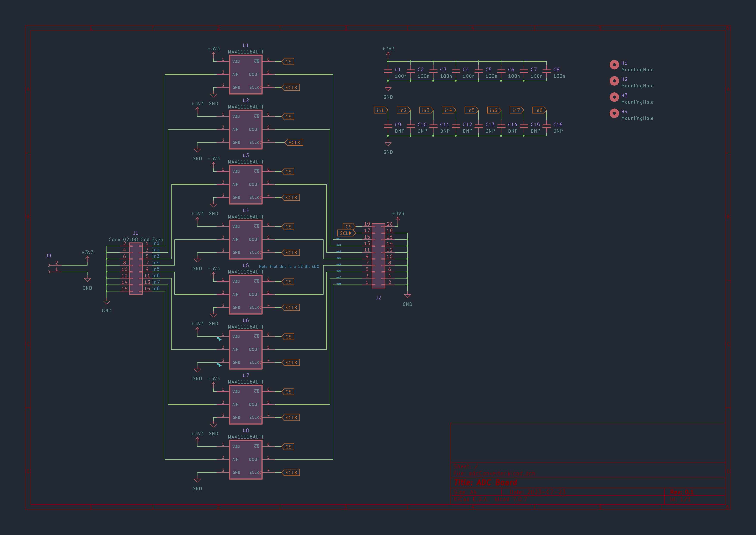
Task: Select the J2 connector body
Action: (378, 256)
